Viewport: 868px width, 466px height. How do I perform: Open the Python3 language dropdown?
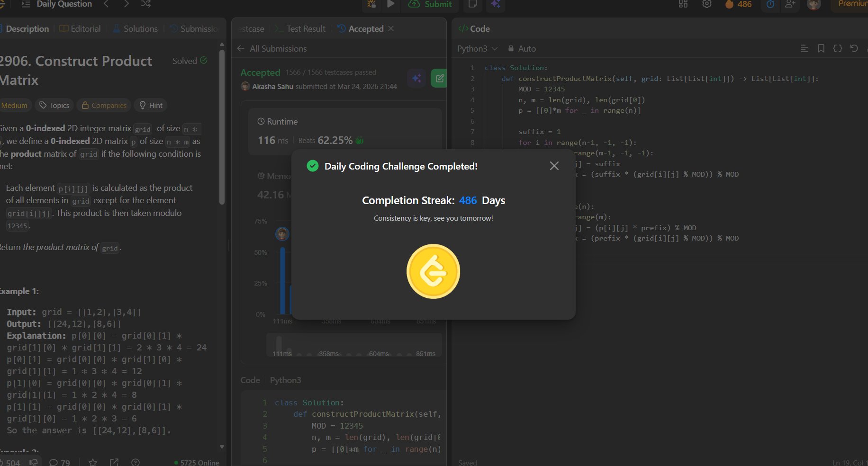click(x=477, y=48)
